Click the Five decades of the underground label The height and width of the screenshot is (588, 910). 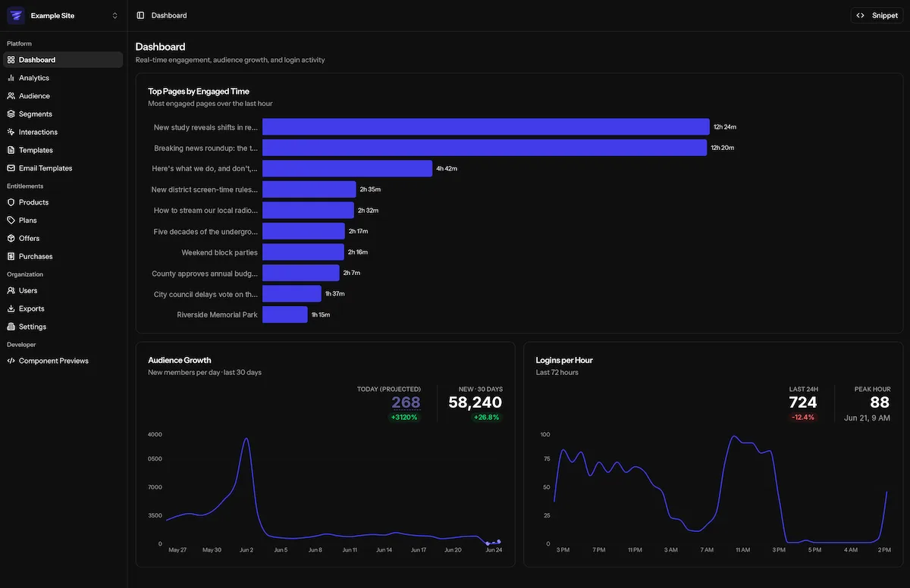pos(206,231)
